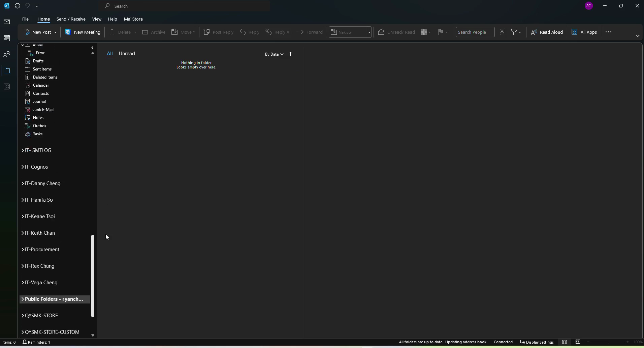Open the Junk E-Mail folder
644x348 pixels.
pos(43,110)
